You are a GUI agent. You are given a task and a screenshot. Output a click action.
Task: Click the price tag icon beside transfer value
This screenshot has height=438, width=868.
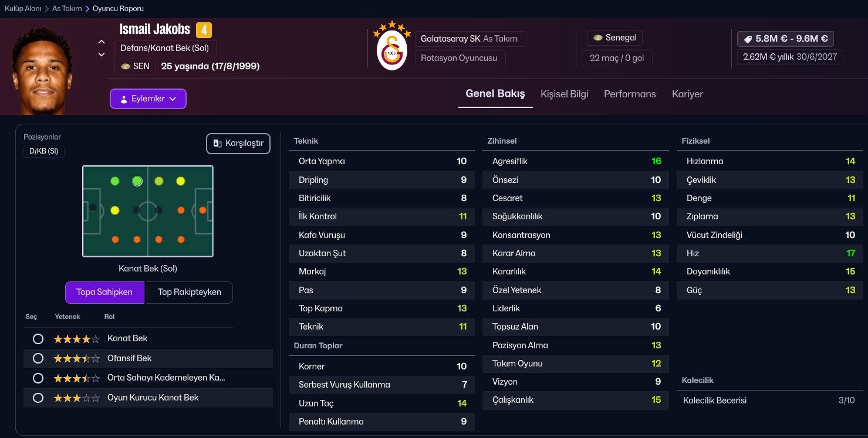[748, 39]
